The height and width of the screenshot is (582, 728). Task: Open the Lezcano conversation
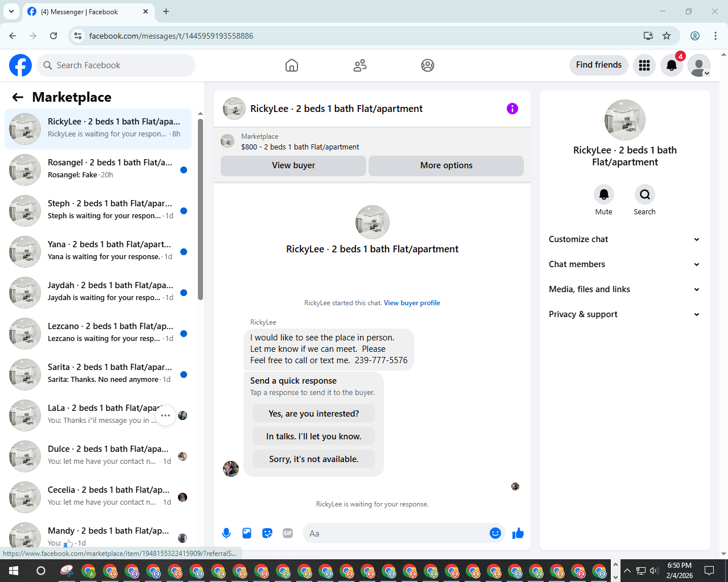pos(98,334)
